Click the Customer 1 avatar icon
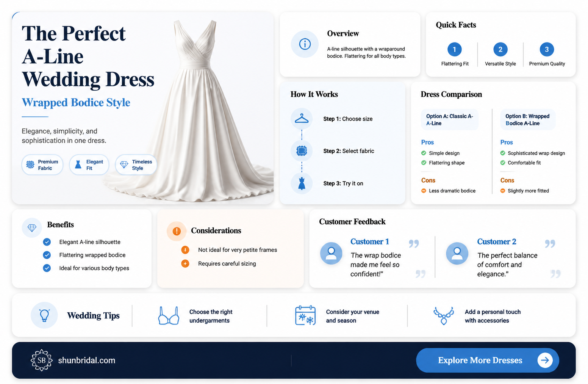Image resolution: width=588 pixels, height=384 pixels. tap(331, 253)
